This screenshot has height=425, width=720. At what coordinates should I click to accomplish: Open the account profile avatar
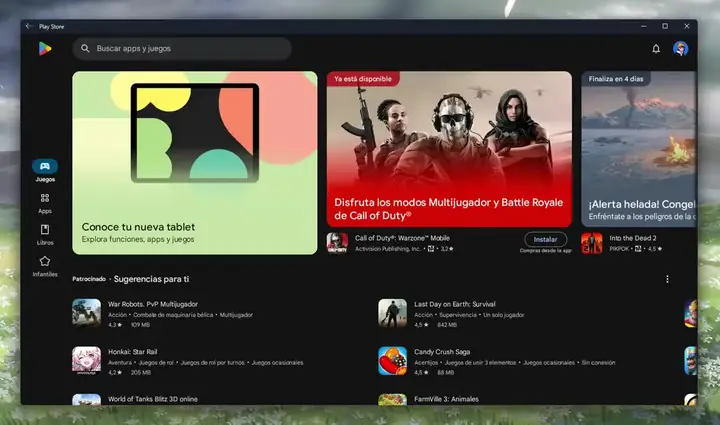[681, 48]
